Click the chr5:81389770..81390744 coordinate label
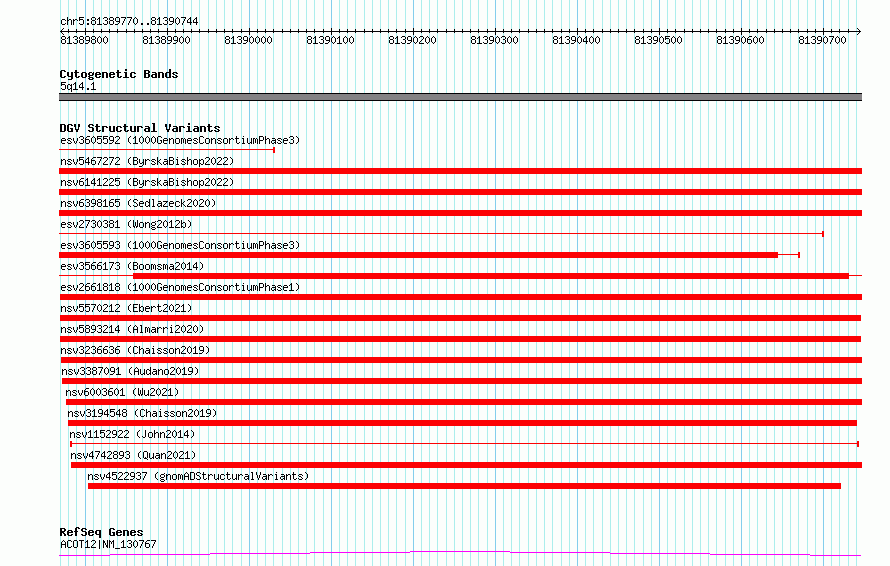Screen dimensions: 890x566 tap(129, 21)
